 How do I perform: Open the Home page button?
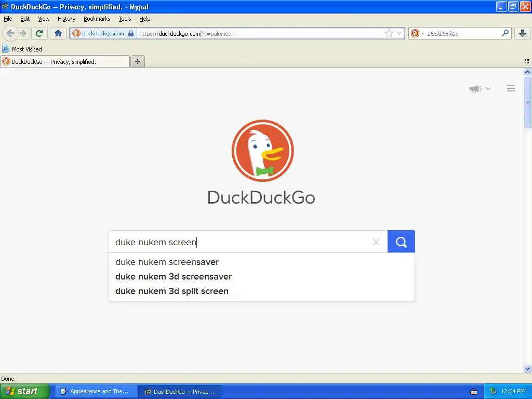click(x=58, y=33)
